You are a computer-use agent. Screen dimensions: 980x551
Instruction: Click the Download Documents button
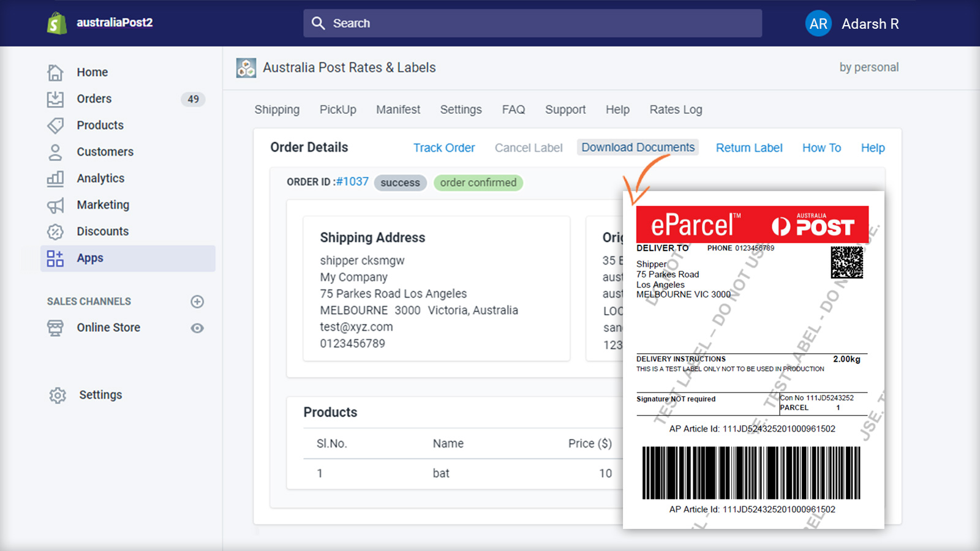point(638,148)
